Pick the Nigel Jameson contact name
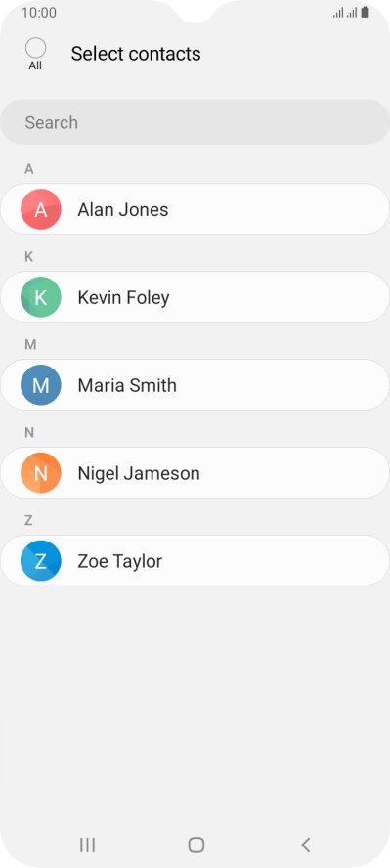Viewport: 390px width, 868px height. click(139, 473)
